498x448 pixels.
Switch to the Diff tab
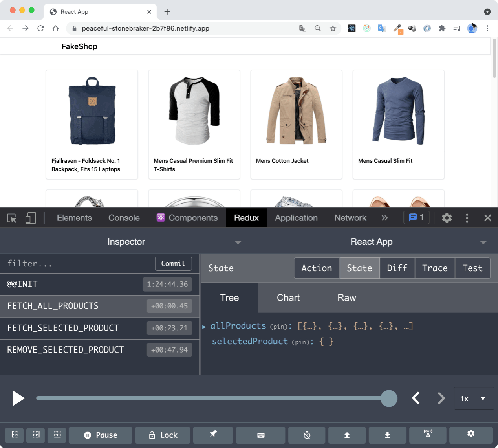[x=397, y=268]
